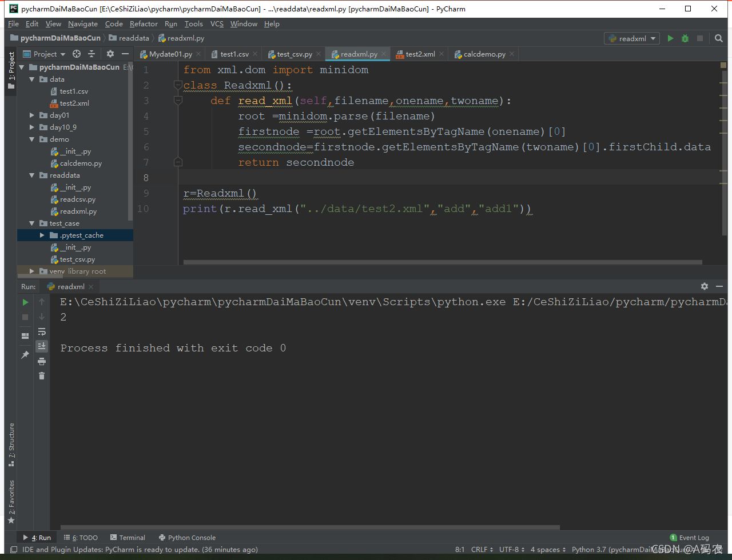Expand the day01 folder
This screenshot has height=560, width=732.
[x=32, y=115]
